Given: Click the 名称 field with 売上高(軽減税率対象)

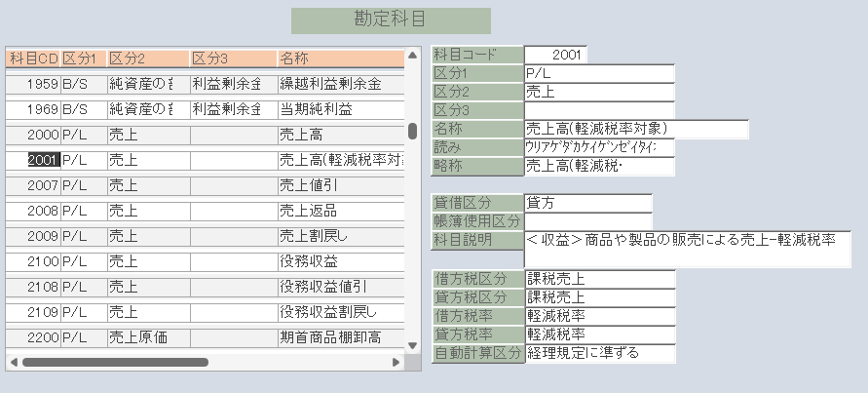Looking at the screenshot, I should click(x=636, y=129).
